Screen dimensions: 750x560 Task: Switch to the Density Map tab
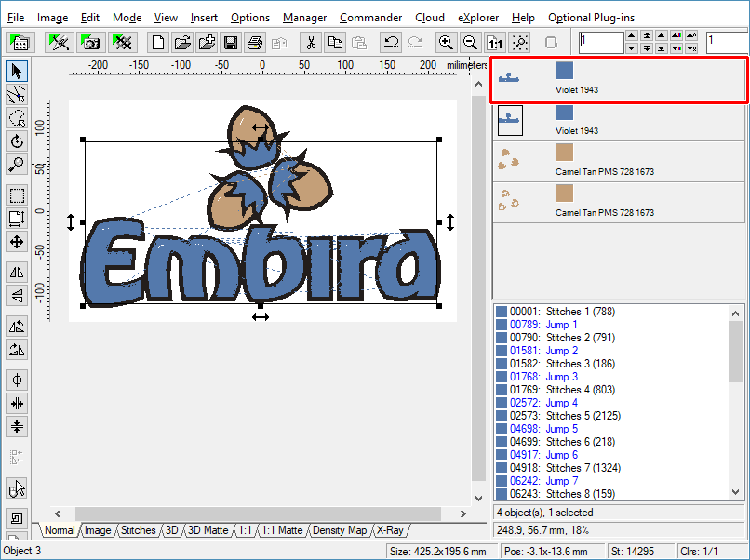pyautogui.click(x=340, y=530)
